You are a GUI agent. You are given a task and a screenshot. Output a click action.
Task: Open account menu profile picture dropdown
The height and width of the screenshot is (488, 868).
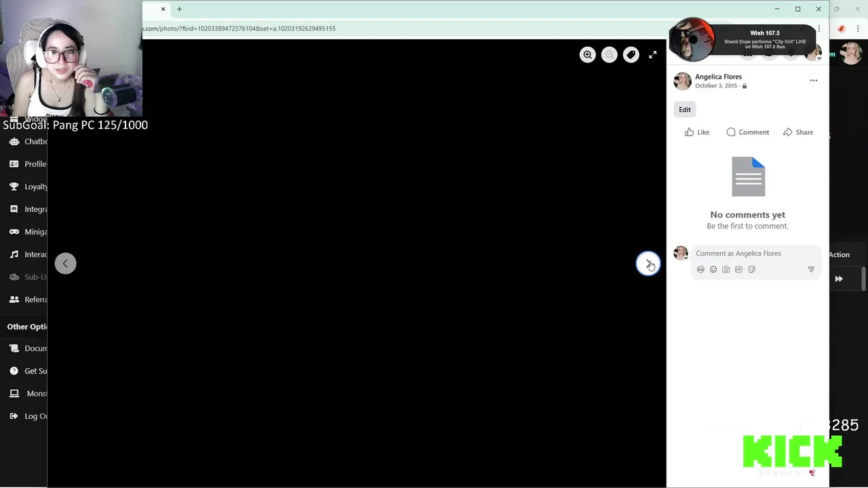813,52
